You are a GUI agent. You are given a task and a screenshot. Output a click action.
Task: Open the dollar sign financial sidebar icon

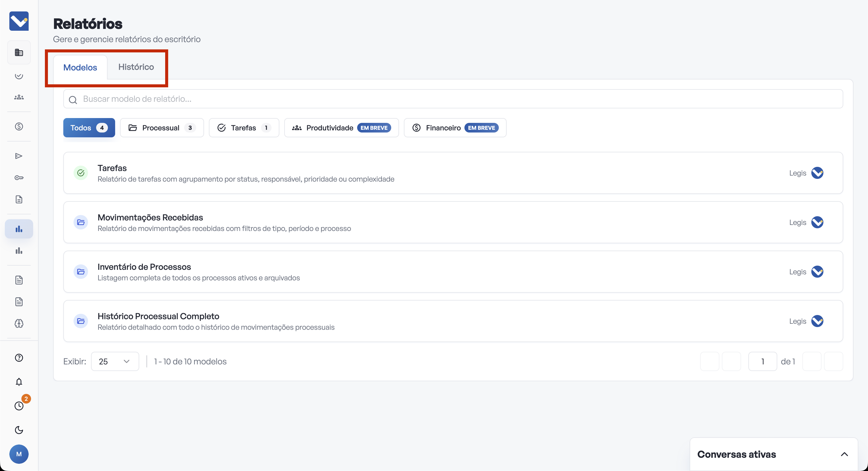tap(19, 126)
